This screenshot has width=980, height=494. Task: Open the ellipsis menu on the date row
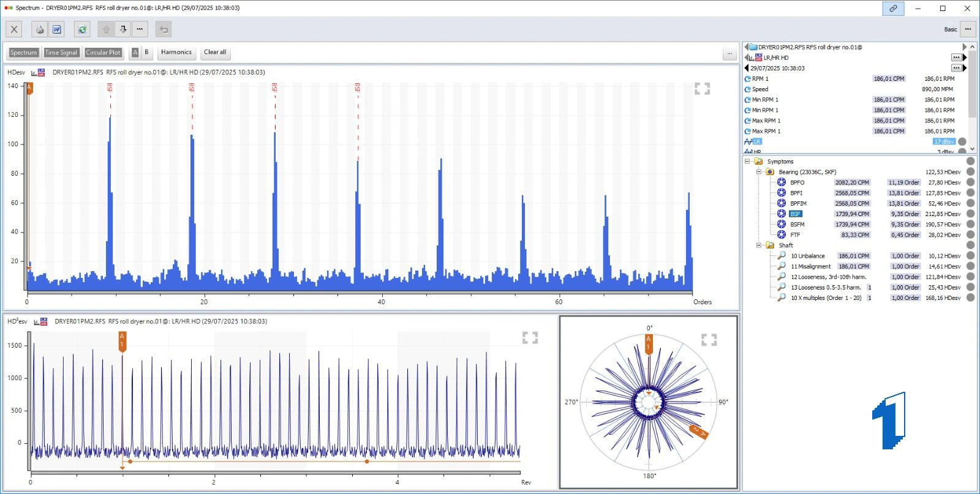(x=956, y=68)
